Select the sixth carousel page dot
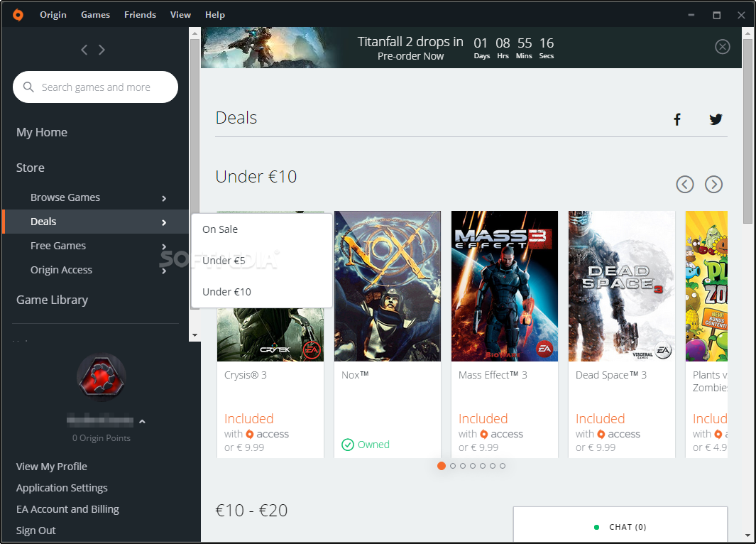This screenshot has height=544, width=756. [x=493, y=466]
